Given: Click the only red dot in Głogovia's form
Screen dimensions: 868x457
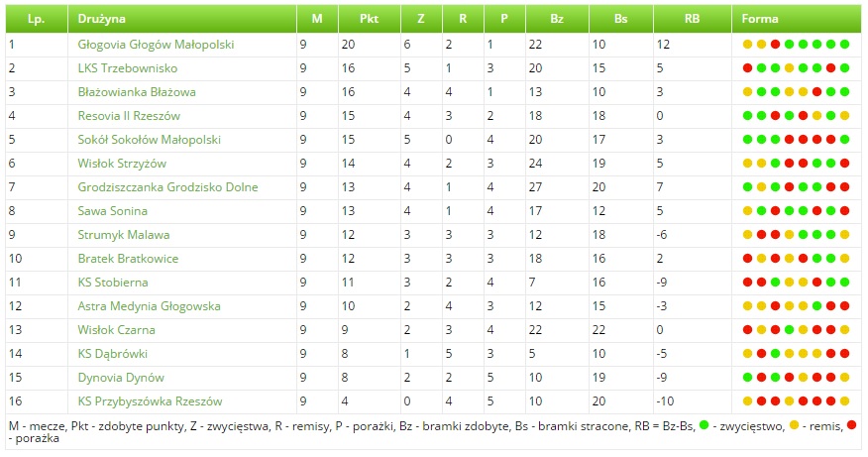Looking at the screenshot, I should tap(776, 45).
